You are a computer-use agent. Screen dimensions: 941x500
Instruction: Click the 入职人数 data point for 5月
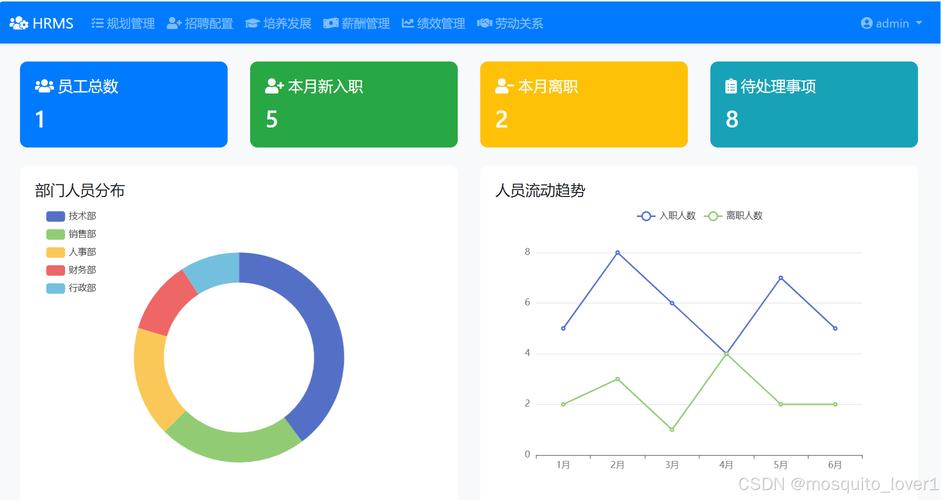pyautogui.click(x=781, y=278)
